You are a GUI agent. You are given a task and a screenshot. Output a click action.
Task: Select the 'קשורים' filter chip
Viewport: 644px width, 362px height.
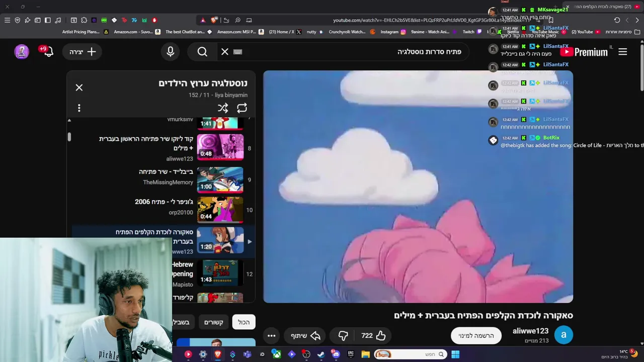[x=213, y=322]
